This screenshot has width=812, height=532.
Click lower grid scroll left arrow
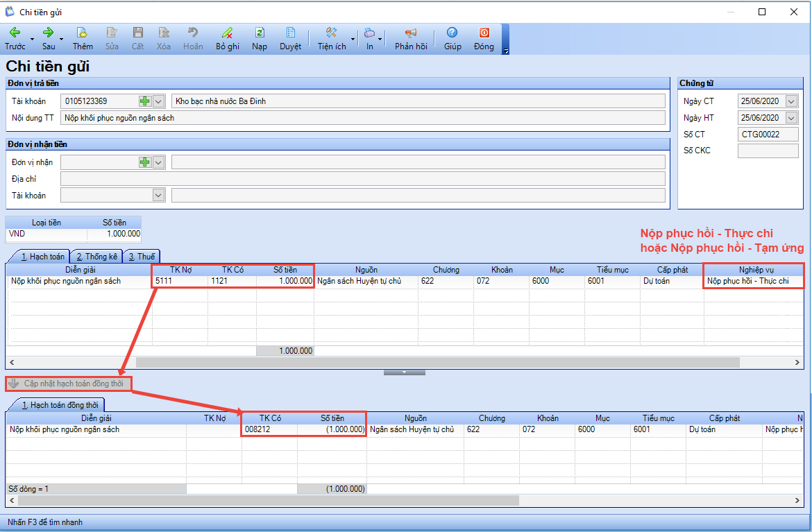12,500
